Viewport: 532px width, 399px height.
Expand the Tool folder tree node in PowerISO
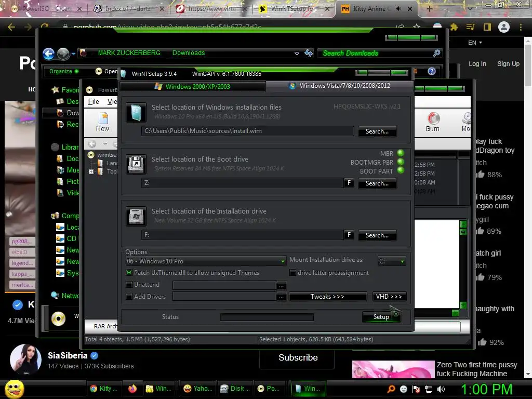click(91, 171)
